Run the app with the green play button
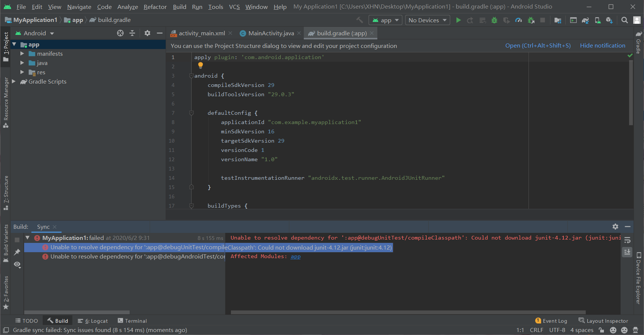The image size is (644, 335). pos(459,20)
